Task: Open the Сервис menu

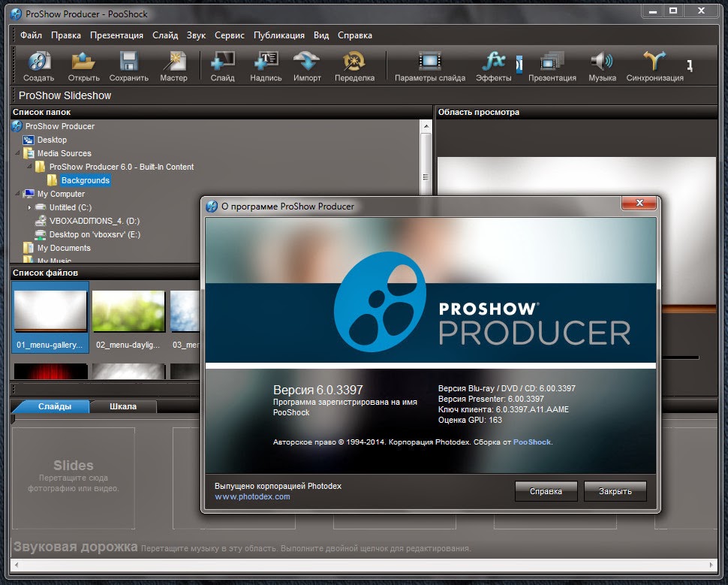Action: tap(230, 35)
